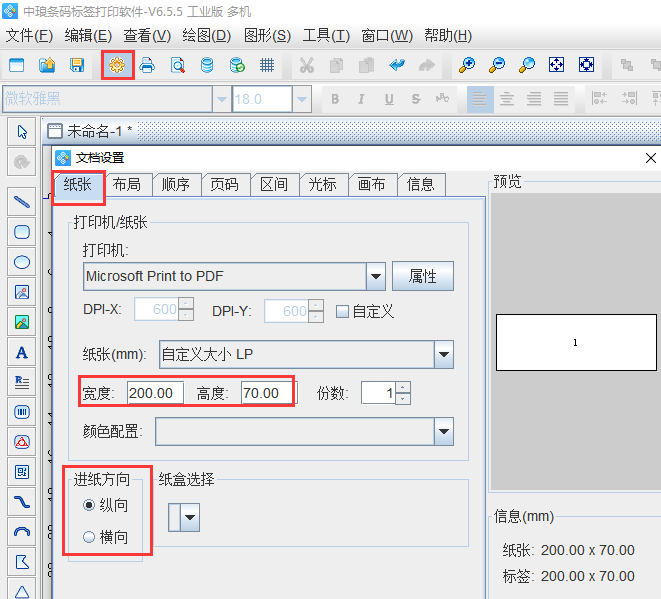This screenshot has width=661, height=599.
Task: Close the 文档设置 dialog
Action: click(x=650, y=158)
